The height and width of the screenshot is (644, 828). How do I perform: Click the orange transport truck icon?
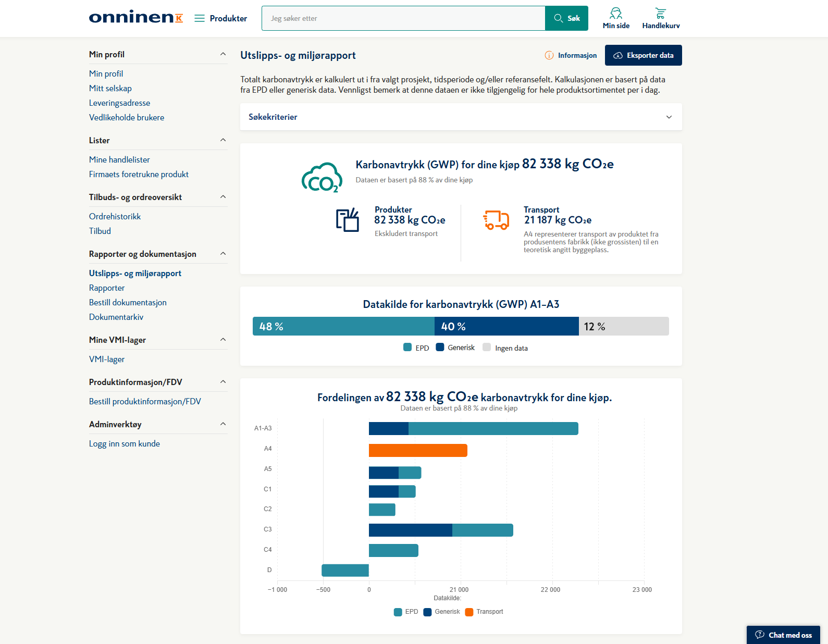point(496,220)
